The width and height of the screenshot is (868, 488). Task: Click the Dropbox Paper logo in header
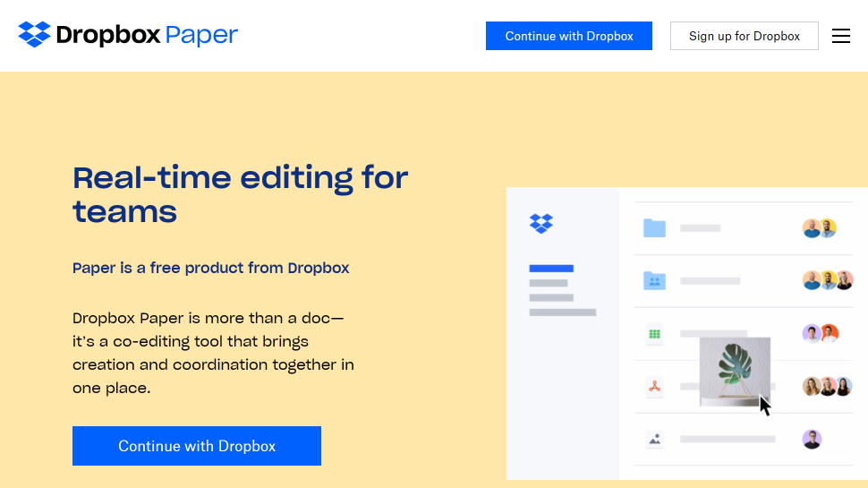click(x=128, y=34)
